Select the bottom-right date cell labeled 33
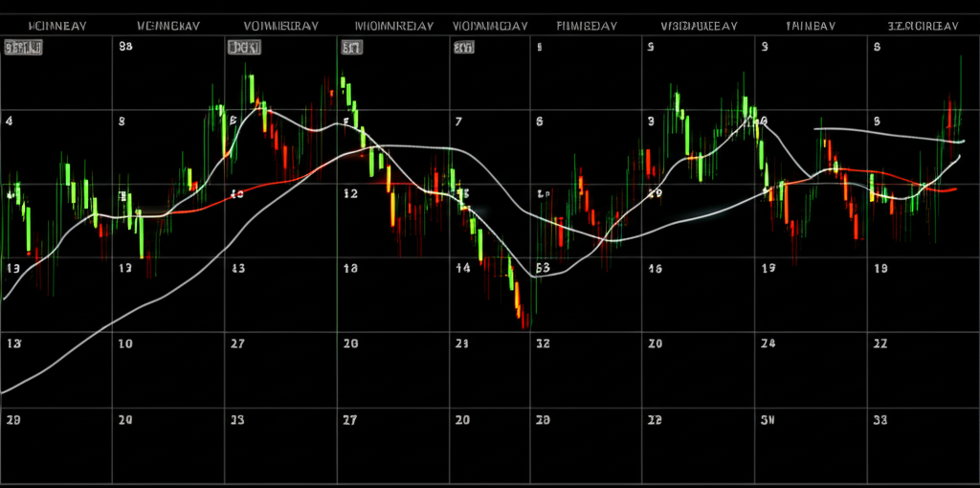The image size is (980, 488). click(880, 419)
